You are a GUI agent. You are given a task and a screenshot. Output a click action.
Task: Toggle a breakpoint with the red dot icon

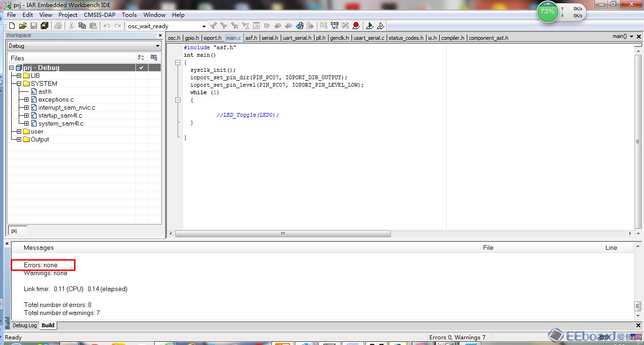356,26
